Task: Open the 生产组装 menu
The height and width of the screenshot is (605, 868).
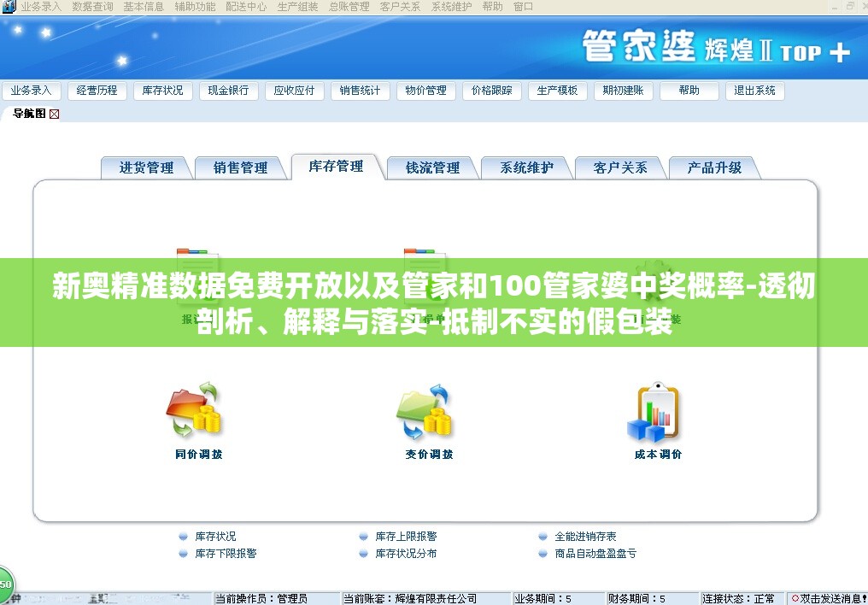Action: click(298, 7)
